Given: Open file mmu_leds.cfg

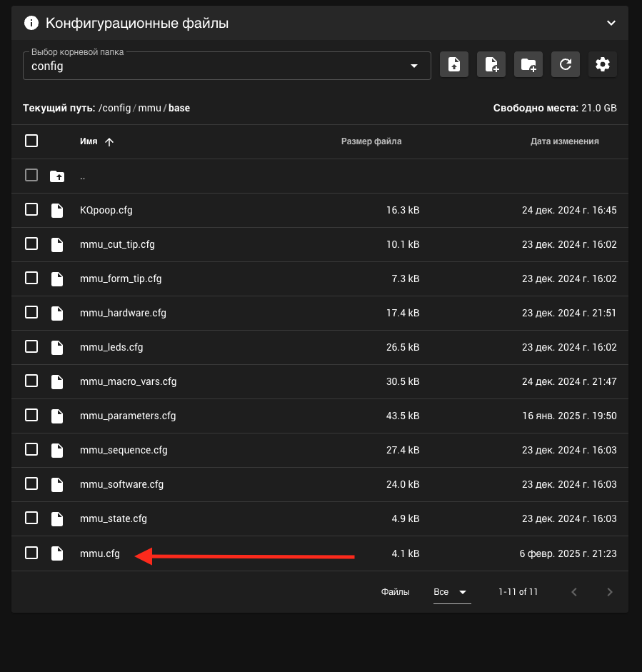Looking at the screenshot, I should coord(111,348).
